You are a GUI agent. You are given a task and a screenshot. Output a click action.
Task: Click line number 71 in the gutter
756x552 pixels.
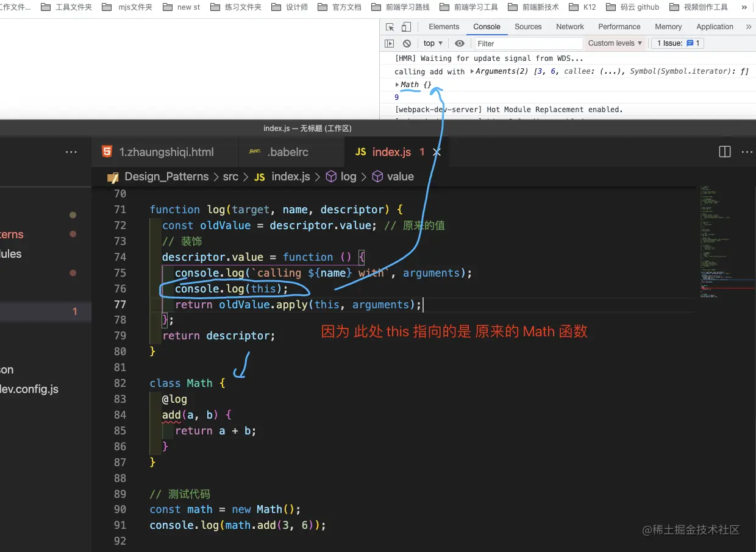coord(119,210)
